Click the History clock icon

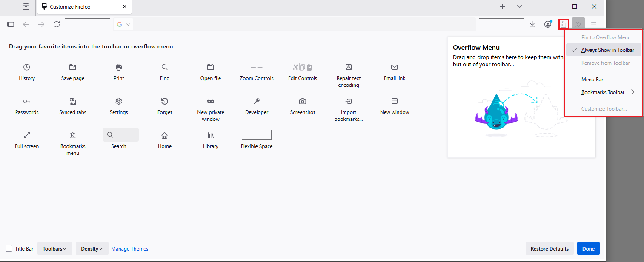coord(27,67)
